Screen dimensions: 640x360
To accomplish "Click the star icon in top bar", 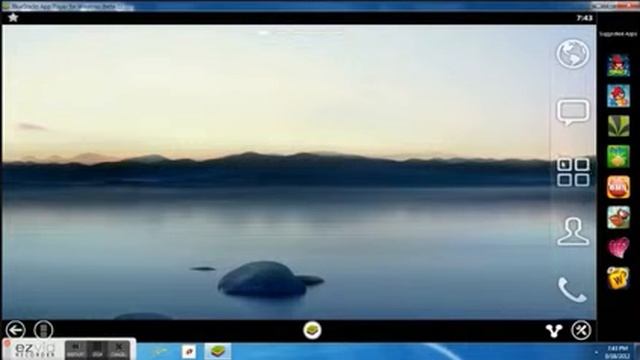I will click(13, 18).
